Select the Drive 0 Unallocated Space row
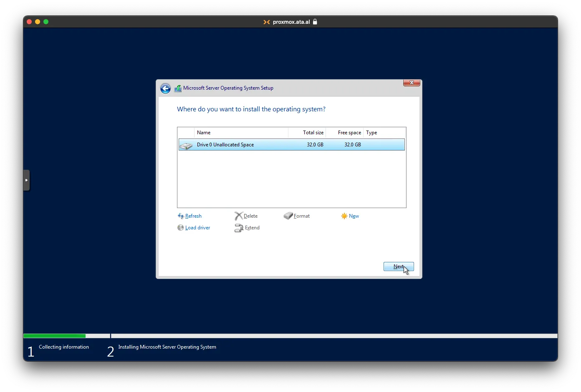 point(292,145)
